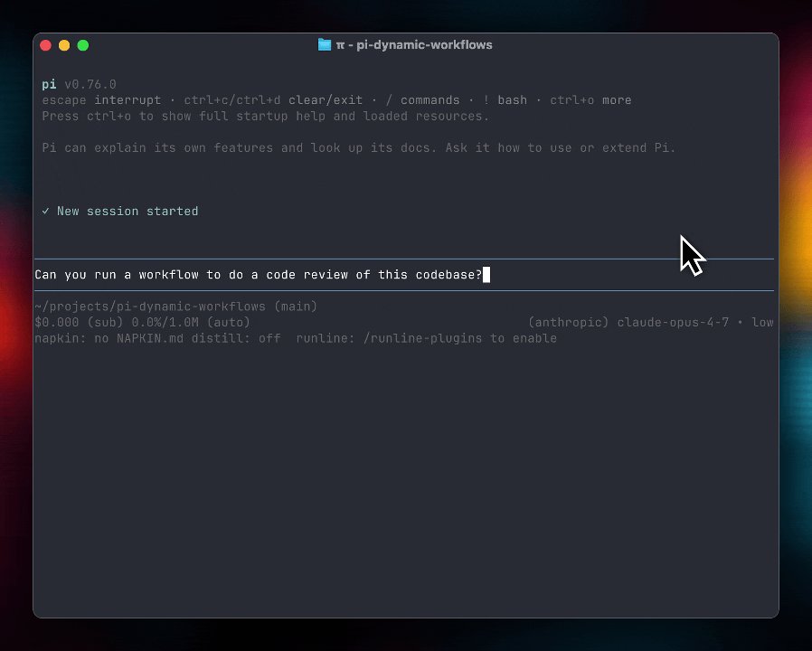
Task: Click the folder icon in the title bar
Action: 325,45
